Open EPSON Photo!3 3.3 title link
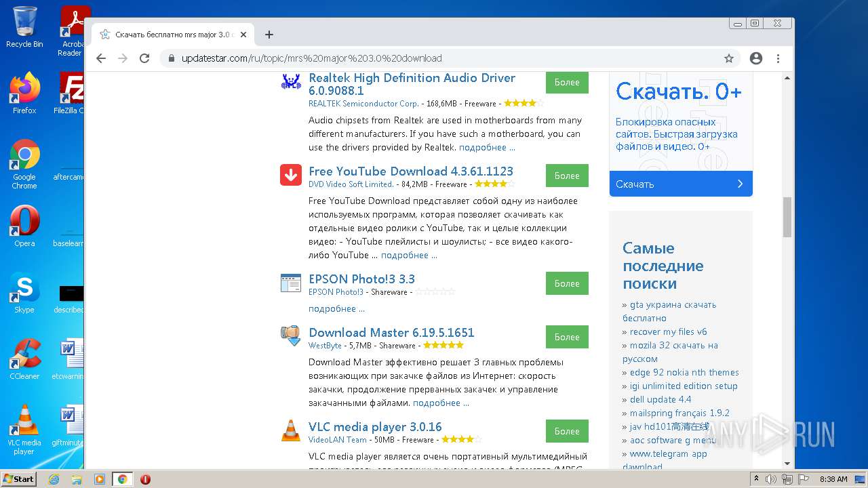The height and width of the screenshot is (488, 868). point(361,279)
